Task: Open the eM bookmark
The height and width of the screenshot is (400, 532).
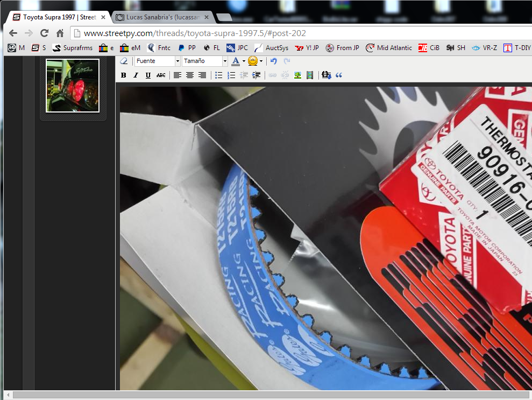Action: pos(130,48)
